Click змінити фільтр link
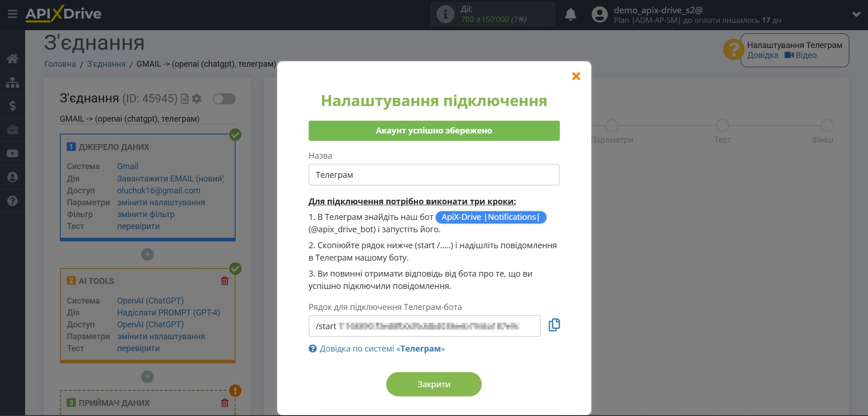868x416 pixels. 146,214
